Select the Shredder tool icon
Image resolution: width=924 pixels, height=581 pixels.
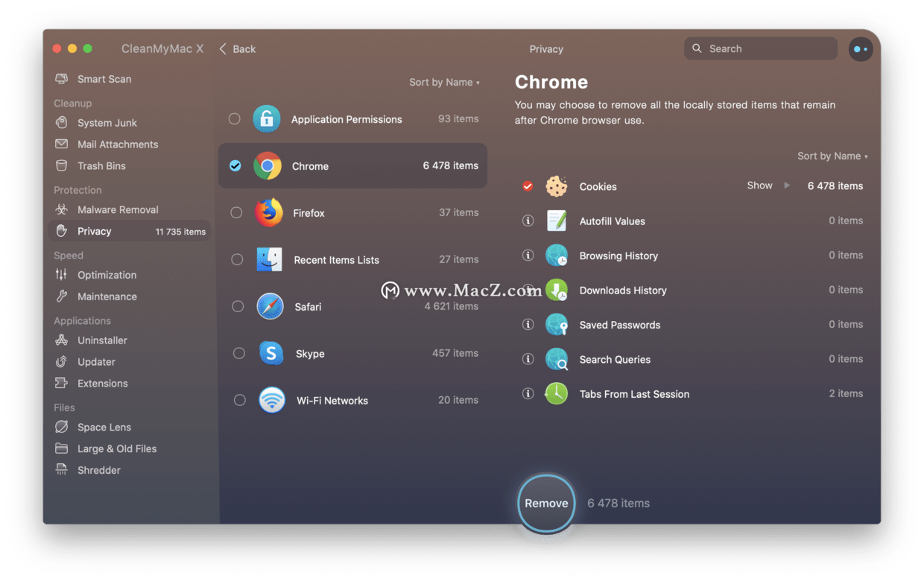click(x=62, y=470)
